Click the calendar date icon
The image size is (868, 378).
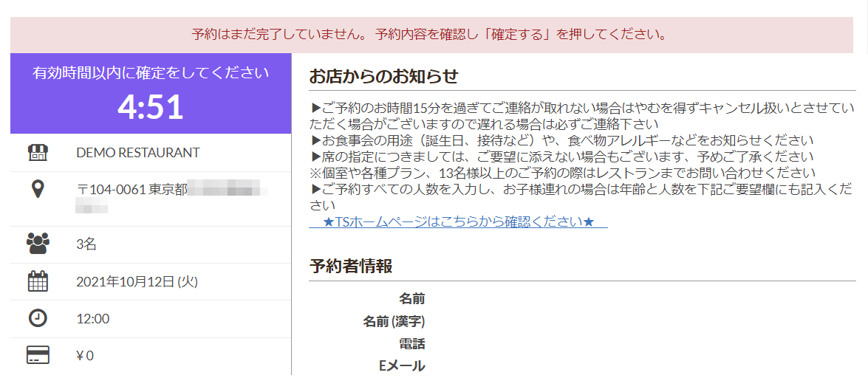(x=38, y=281)
